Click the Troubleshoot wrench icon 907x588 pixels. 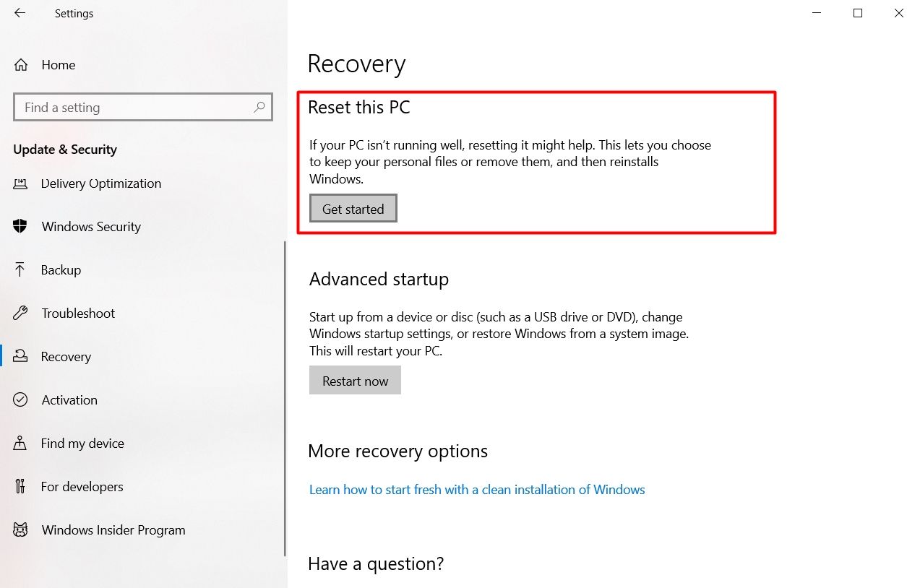(x=20, y=313)
